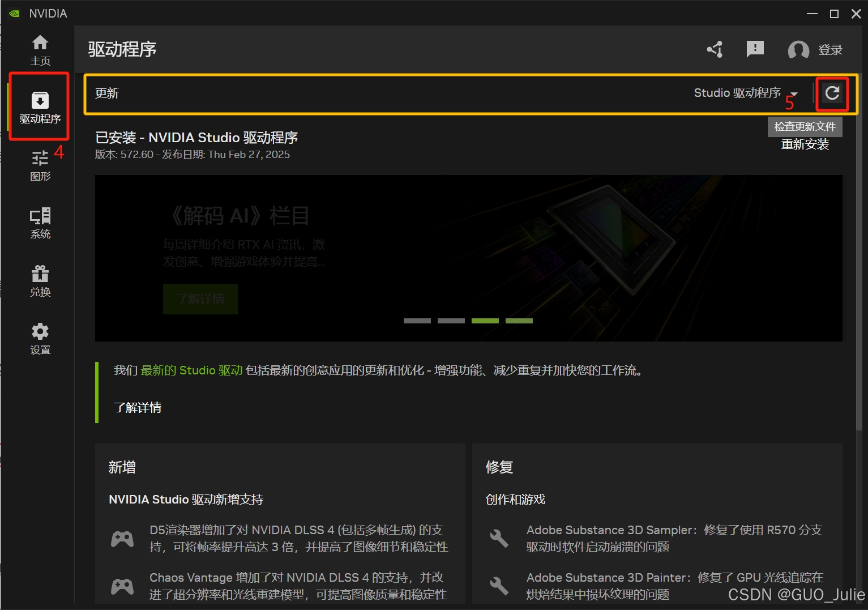Click the 更新 label in update bar
The height and width of the screenshot is (610, 868).
tap(107, 93)
